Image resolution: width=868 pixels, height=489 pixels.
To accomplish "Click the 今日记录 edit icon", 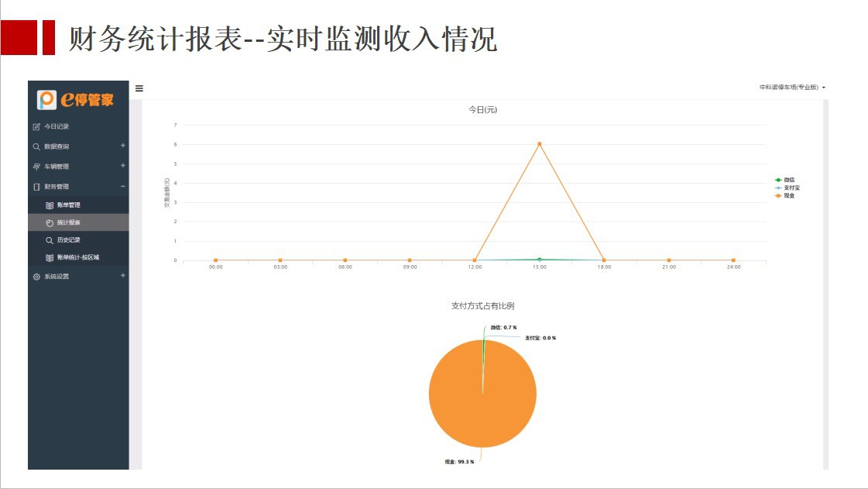I will pos(36,126).
